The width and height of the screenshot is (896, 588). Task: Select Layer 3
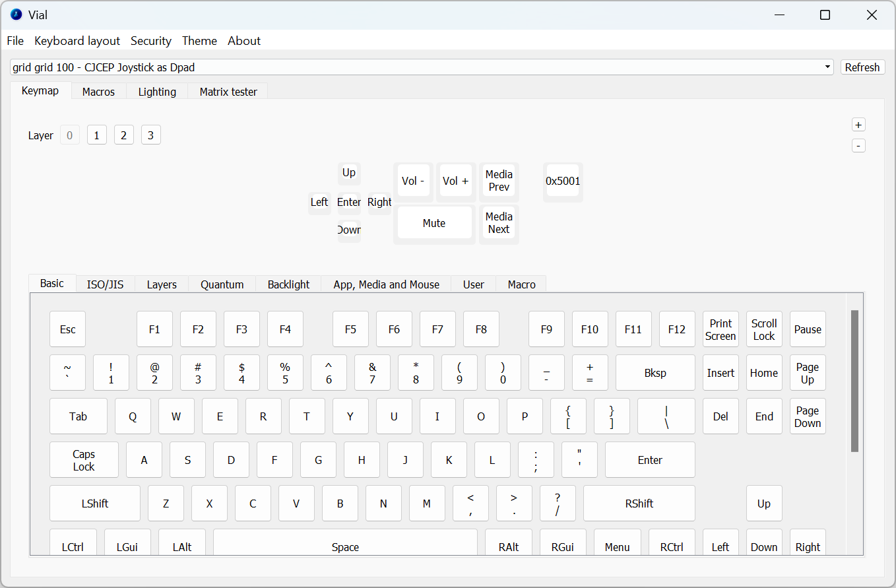[151, 135]
